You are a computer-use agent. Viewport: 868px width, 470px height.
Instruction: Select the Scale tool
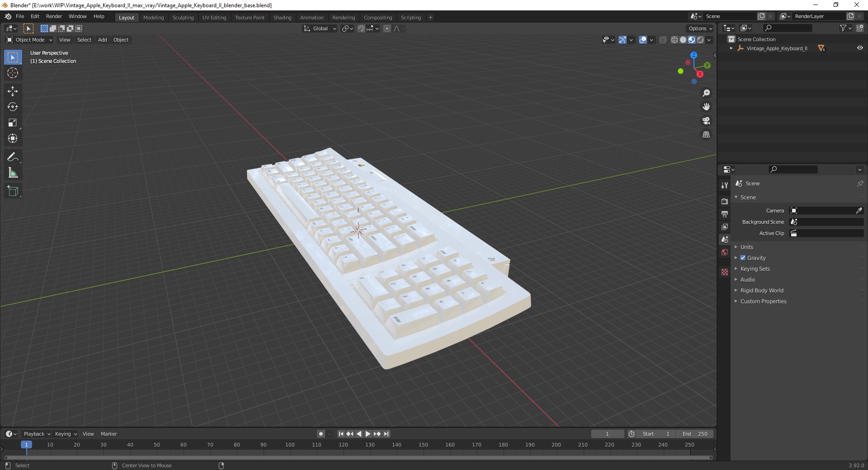(13, 122)
